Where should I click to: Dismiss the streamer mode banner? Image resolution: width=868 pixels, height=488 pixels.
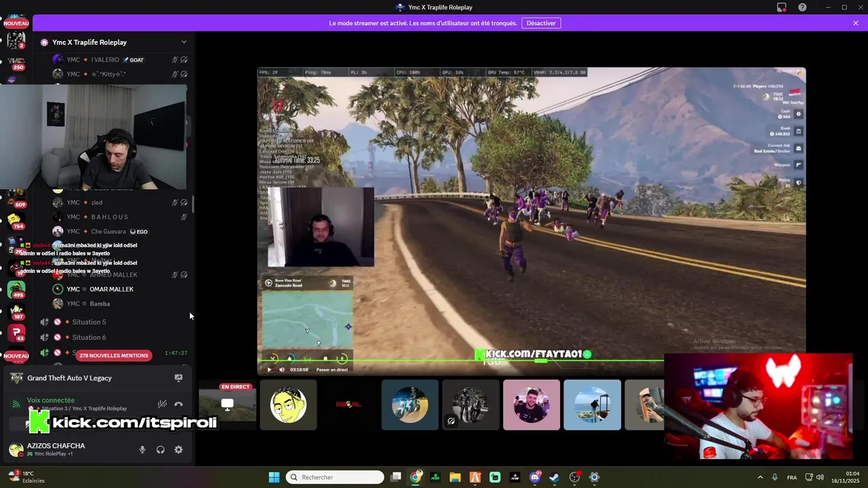[856, 23]
